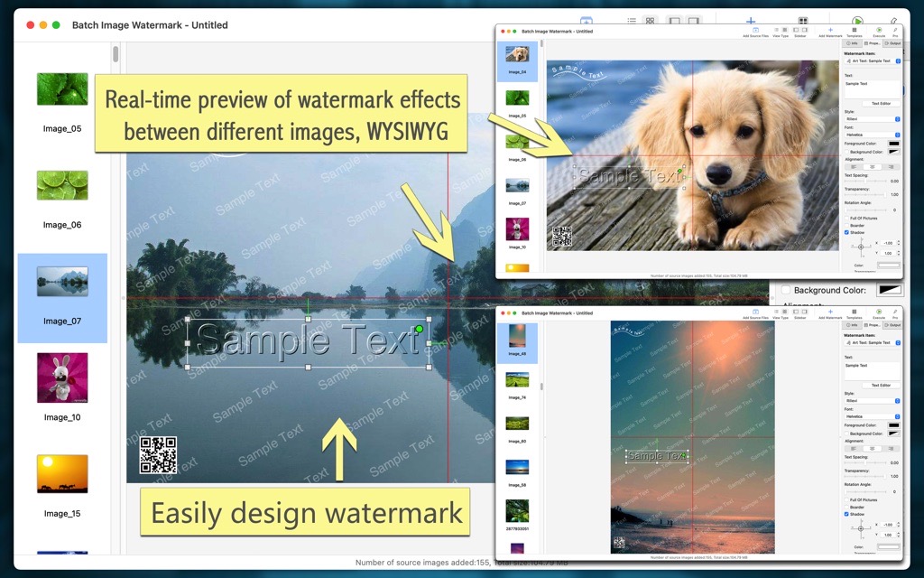Align text right in dog window Alignment

pyautogui.click(x=891, y=167)
